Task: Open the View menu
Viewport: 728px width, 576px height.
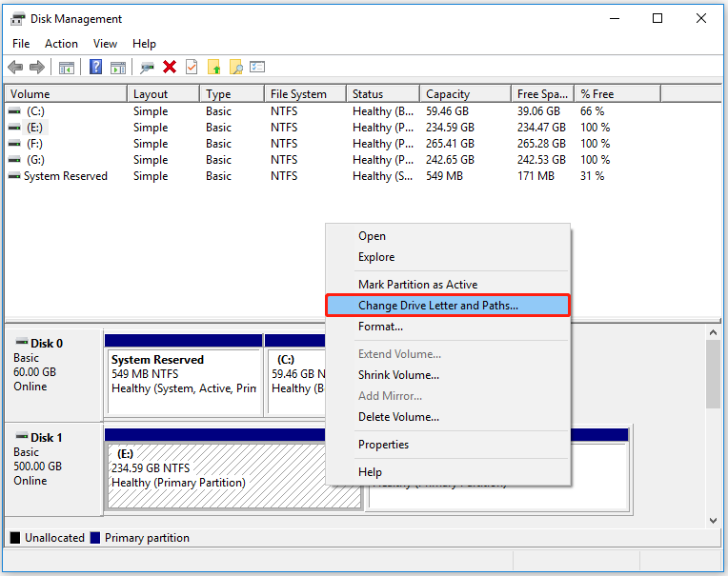Action: [x=105, y=44]
